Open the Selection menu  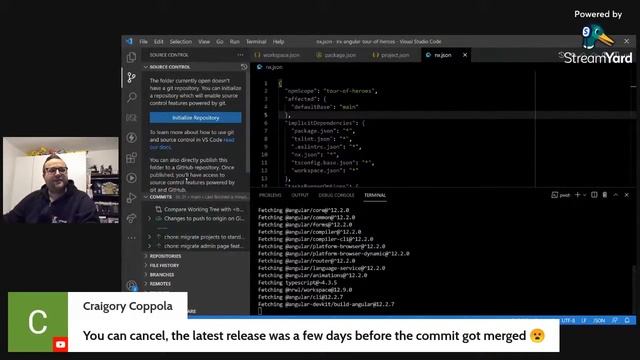click(180, 41)
